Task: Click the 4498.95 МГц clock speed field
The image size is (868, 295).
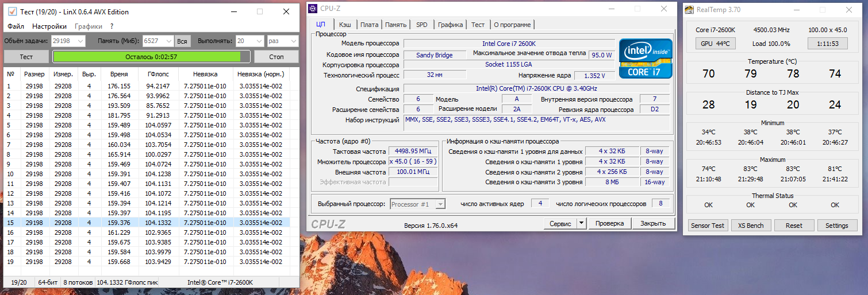Action: [x=413, y=152]
